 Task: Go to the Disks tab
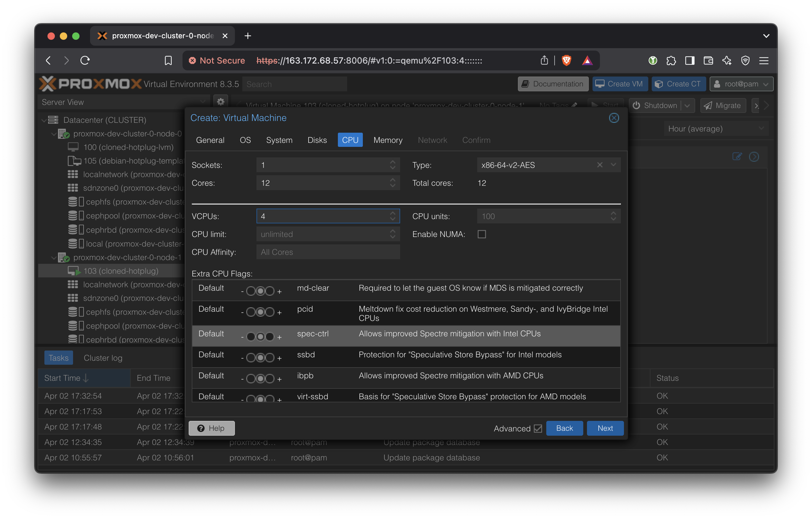pyautogui.click(x=317, y=140)
